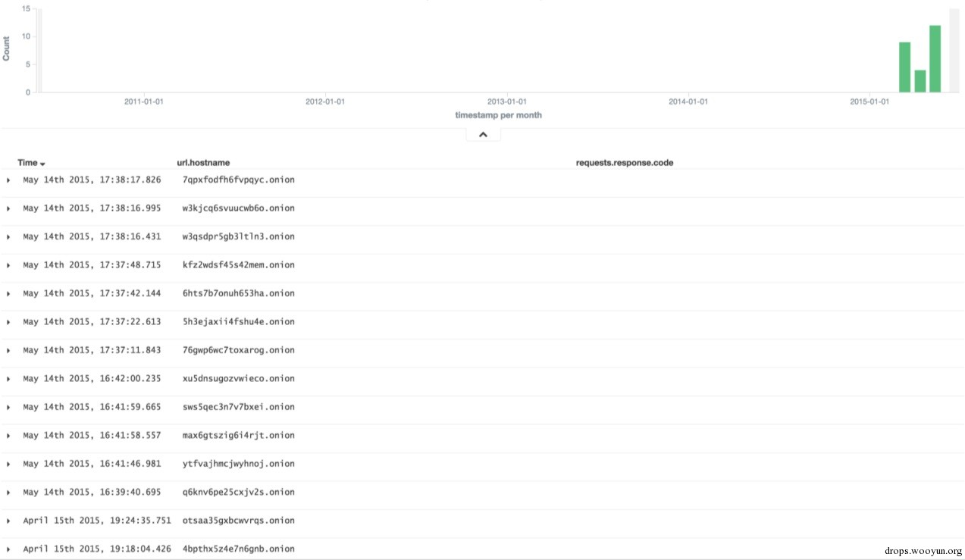
Task: Click the Count y-axis label
Action: point(6,49)
